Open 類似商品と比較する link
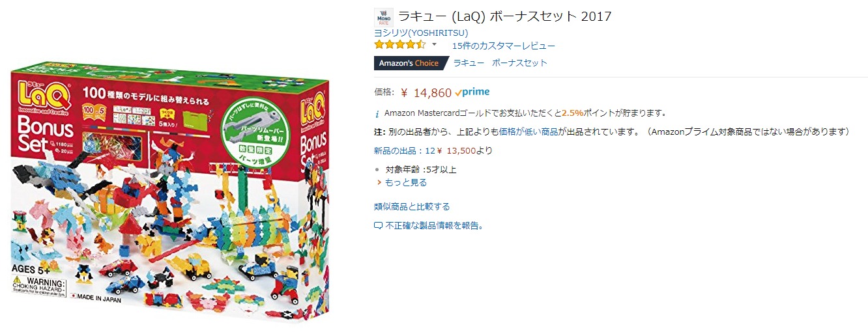 [412, 207]
